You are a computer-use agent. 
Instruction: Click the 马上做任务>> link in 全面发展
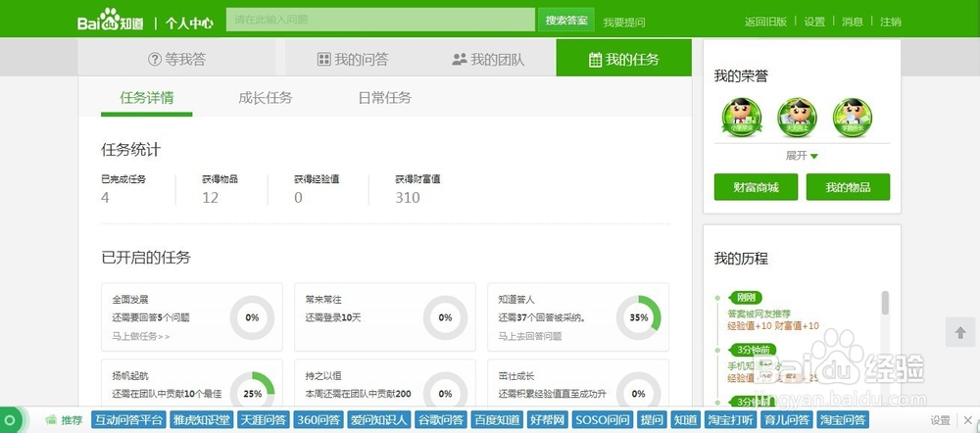pyautogui.click(x=141, y=336)
